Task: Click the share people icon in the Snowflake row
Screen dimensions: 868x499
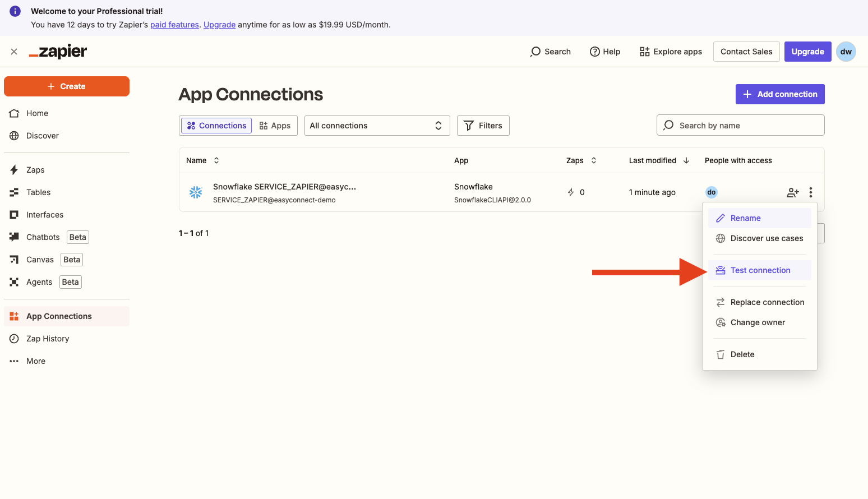Action: (x=793, y=192)
